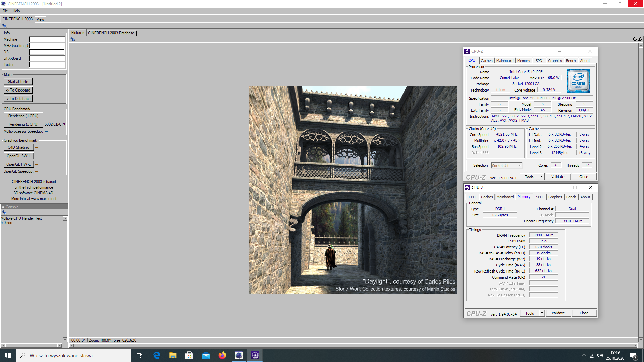Open the network status tray icon

tap(592, 355)
